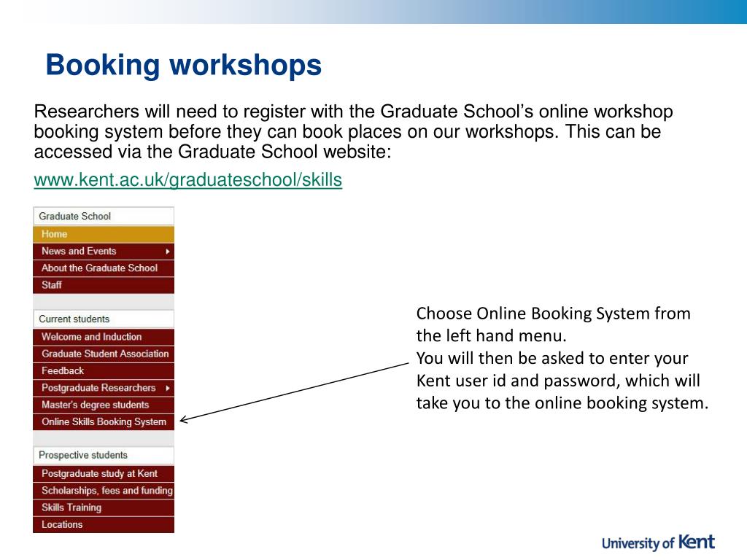
Task: Open the www.kent.ac.uk/graduateschool/skills link
Action: [x=187, y=180]
